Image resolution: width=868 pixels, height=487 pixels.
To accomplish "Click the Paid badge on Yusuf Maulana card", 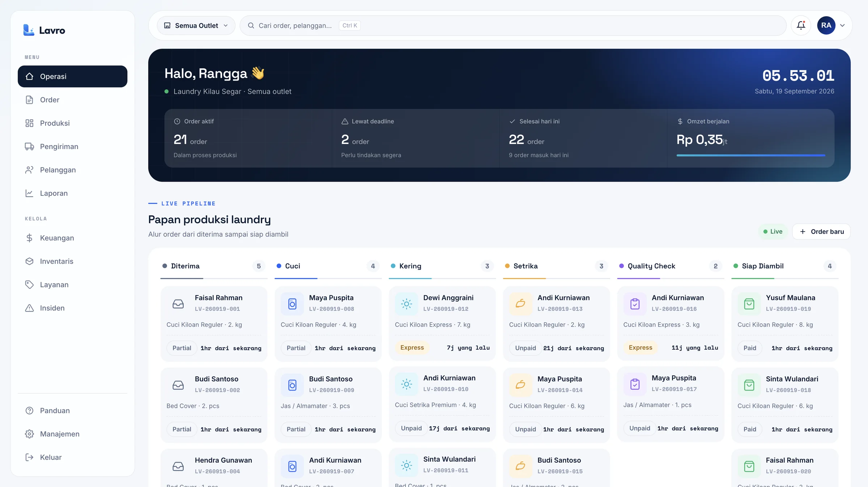I will tap(750, 348).
